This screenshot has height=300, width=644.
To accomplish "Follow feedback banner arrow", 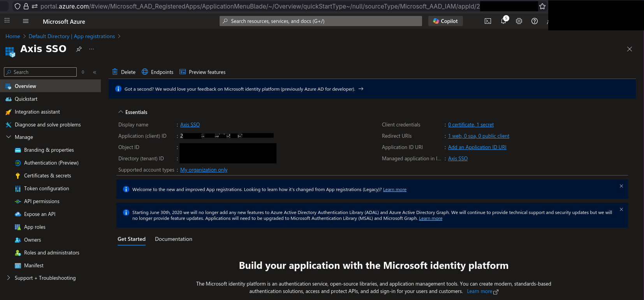I will pyautogui.click(x=361, y=89).
